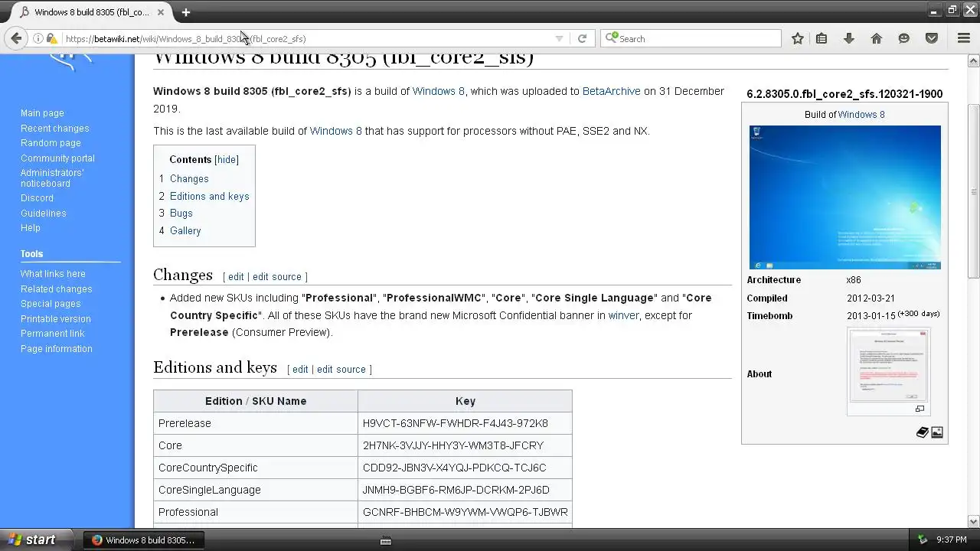Edit the Changes section
The width and height of the screenshot is (980, 551).
[x=236, y=277]
